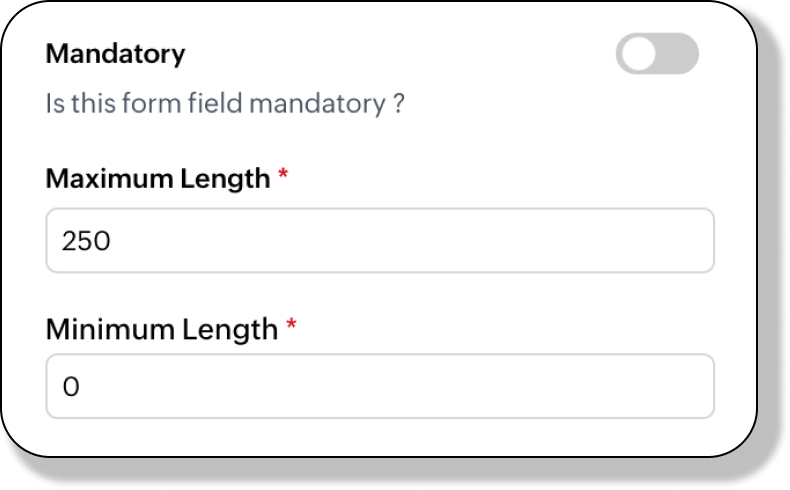Click the gray track of the Mandatory switch

[677, 54]
